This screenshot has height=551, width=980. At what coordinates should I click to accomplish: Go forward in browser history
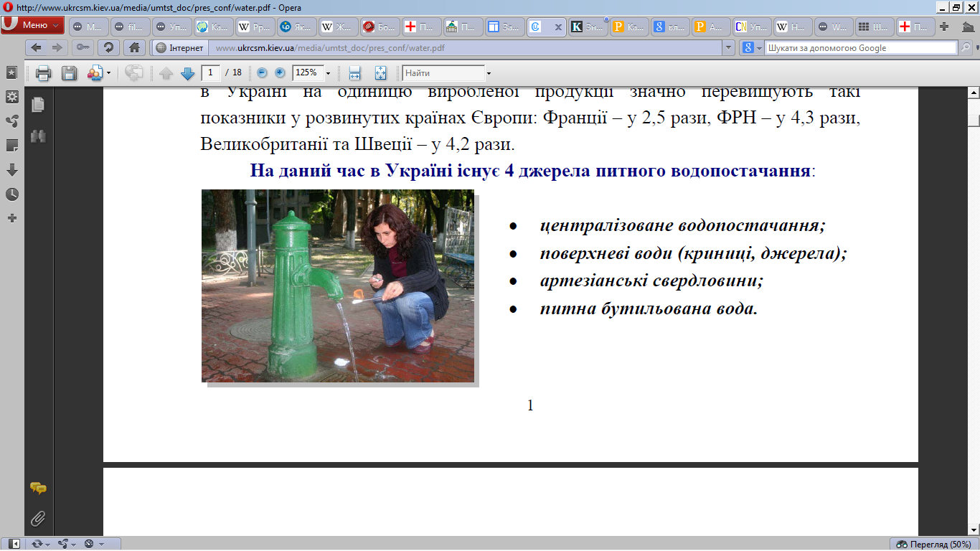click(57, 48)
